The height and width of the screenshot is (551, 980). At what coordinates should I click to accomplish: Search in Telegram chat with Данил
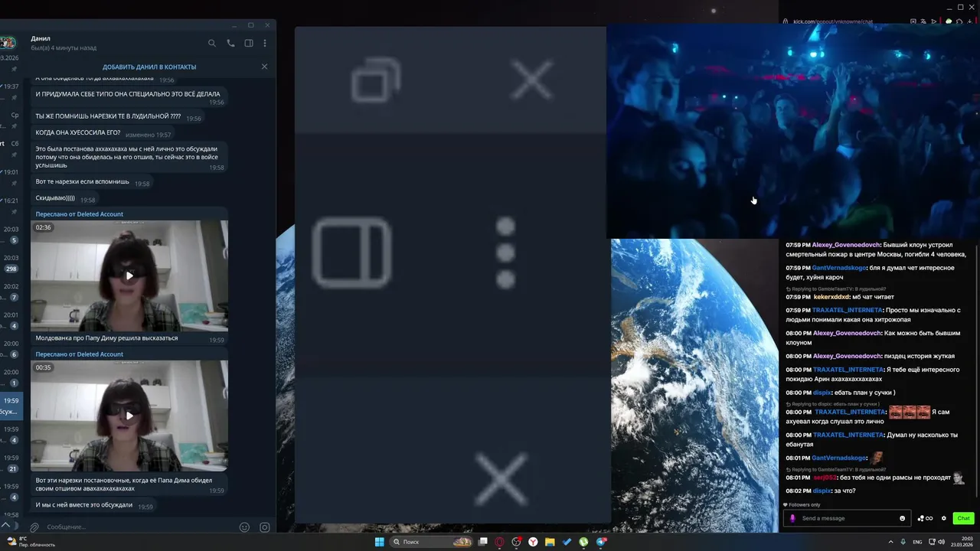pos(212,44)
